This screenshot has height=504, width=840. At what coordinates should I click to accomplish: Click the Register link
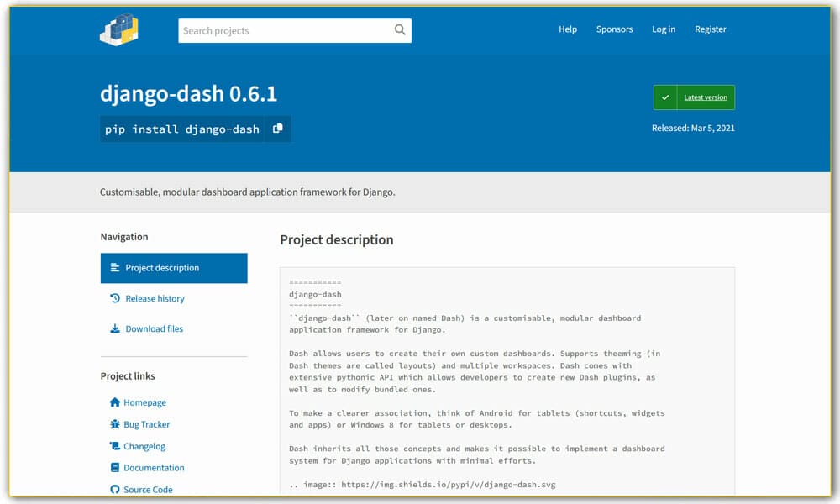(711, 29)
